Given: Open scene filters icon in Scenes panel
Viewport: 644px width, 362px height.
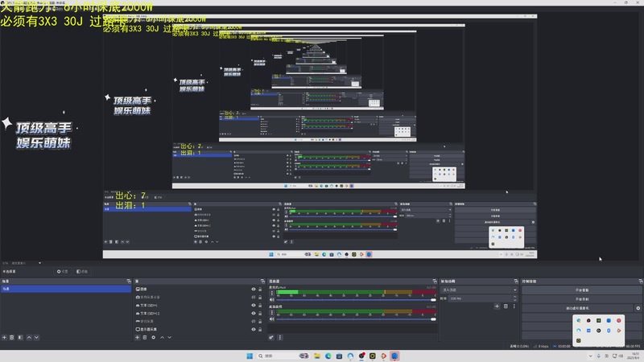Looking at the screenshot, I should coord(20,337).
